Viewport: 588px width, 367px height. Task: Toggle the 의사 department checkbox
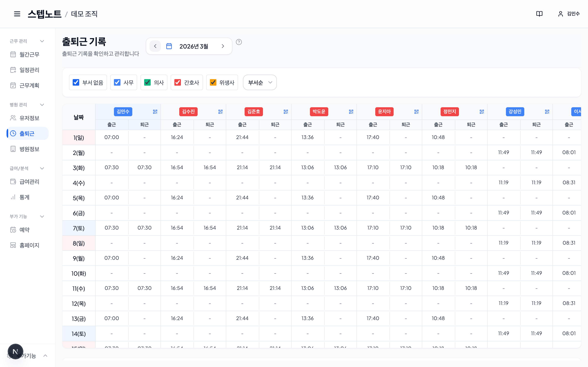(x=147, y=83)
